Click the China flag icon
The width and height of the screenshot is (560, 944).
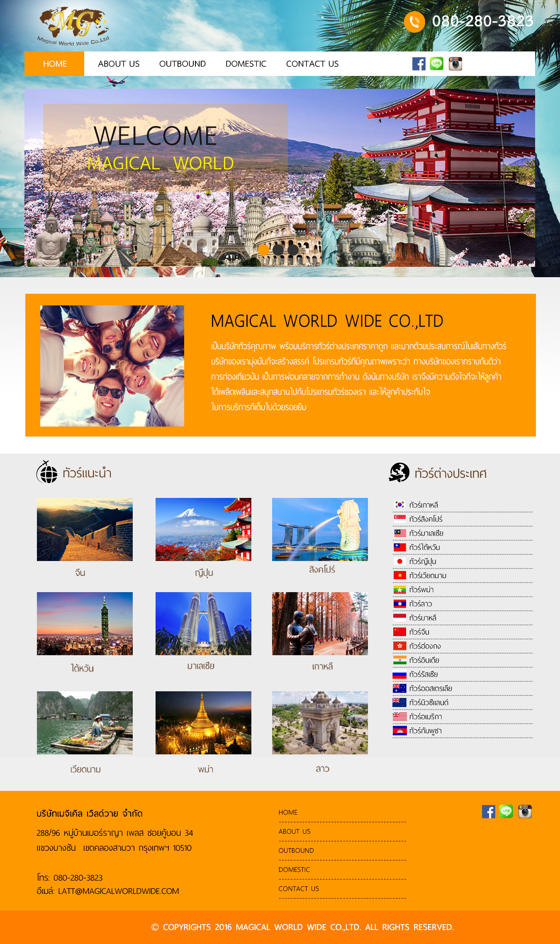tap(399, 632)
